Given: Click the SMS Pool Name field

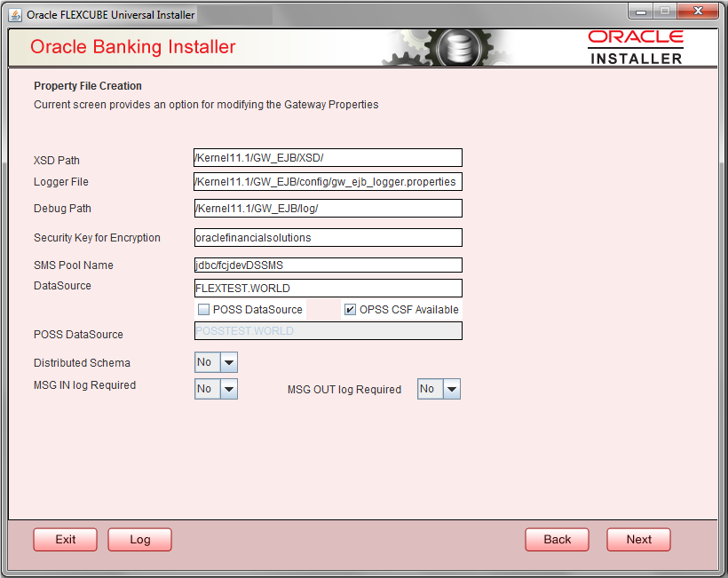Looking at the screenshot, I should click(x=328, y=265).
